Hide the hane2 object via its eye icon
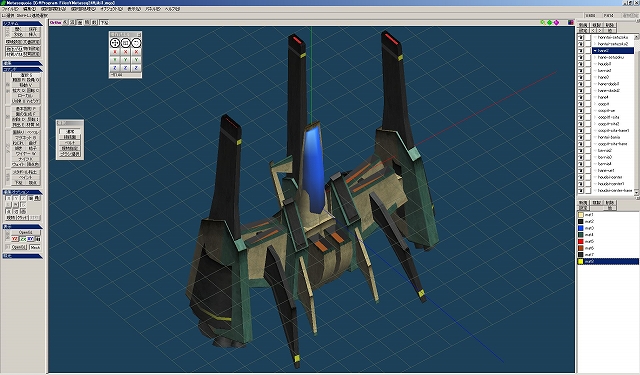 point(581,51)
